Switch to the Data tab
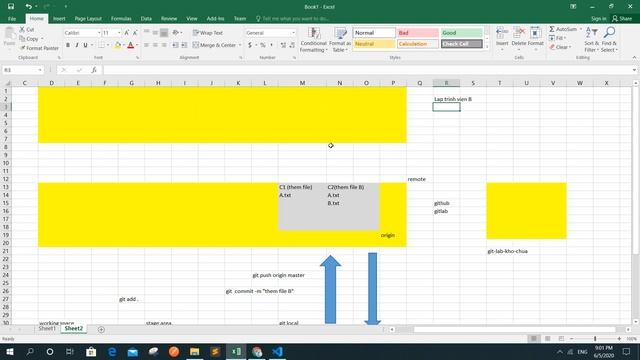The height and width of the screenshot is (360, 640). pyautogui.click(x=146, y=19)
